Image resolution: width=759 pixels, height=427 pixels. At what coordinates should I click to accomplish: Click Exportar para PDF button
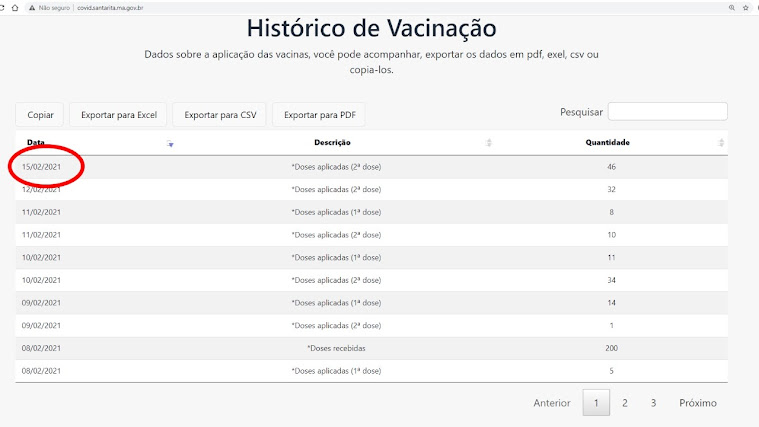(x=319, y=115)
